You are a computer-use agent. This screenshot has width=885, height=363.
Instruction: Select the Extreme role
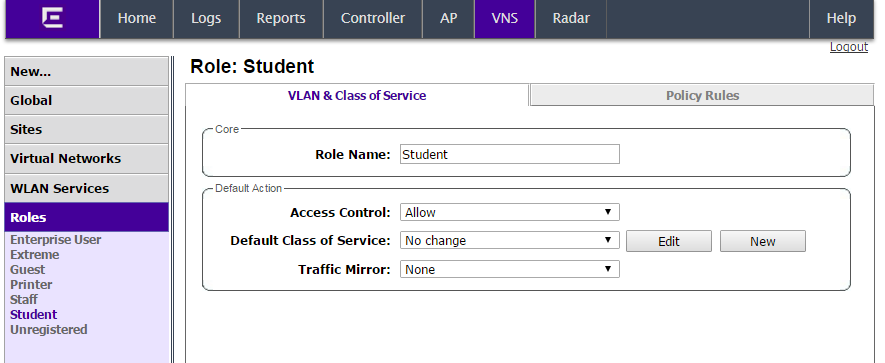coord(34,255)
